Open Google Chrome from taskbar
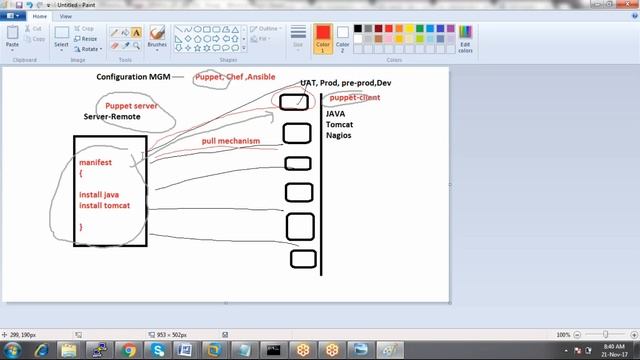Viewport: 640px width, 360px height. pyautogui.click(x=129, y=350)
